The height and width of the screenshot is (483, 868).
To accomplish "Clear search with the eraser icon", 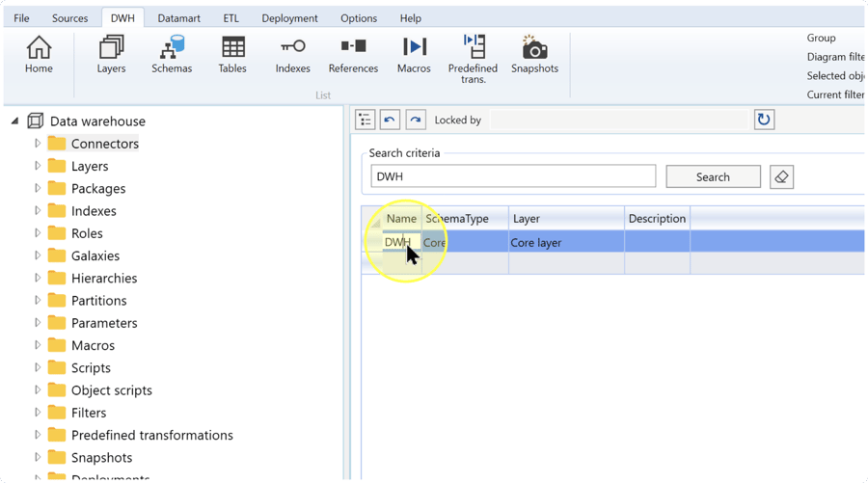I will 781,177.
